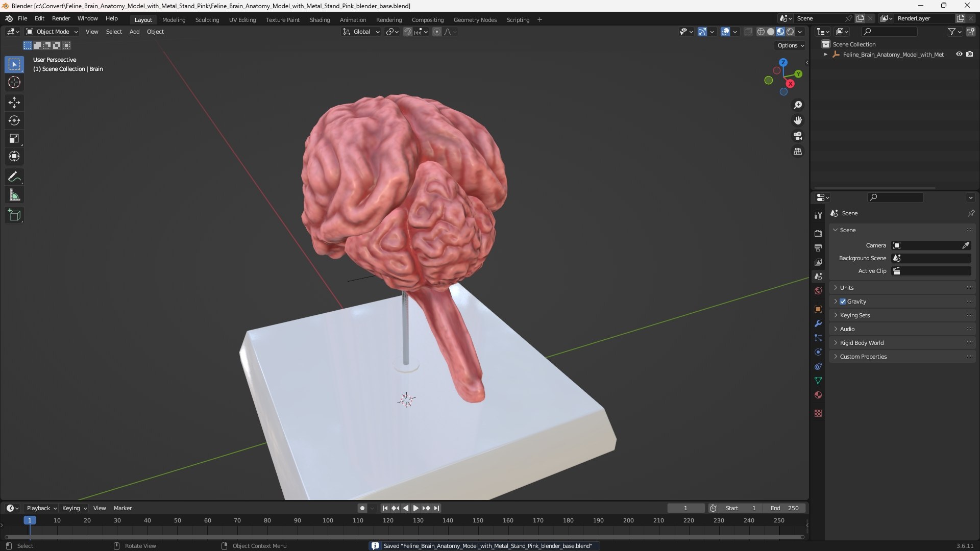Disable Feline_Brain collection in renders camera icon
Viewport: 980px width, 551px height.
coord(970,54)
